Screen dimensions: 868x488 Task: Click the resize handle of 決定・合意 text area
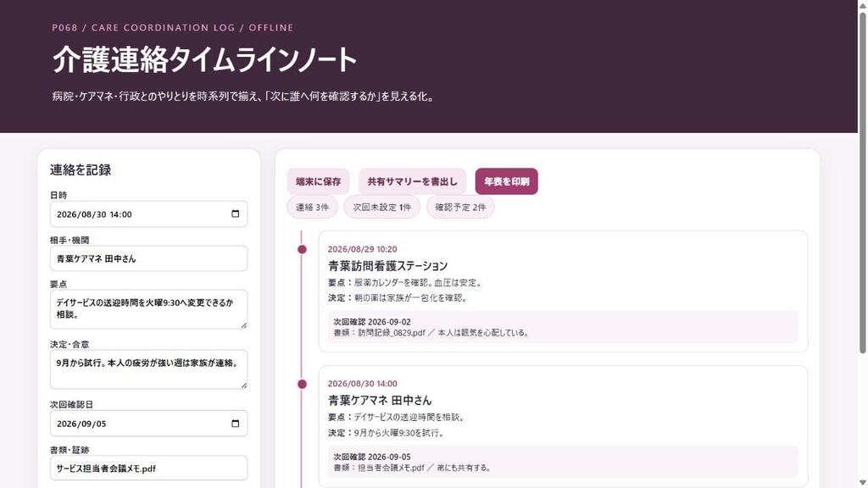pos(243,385)
